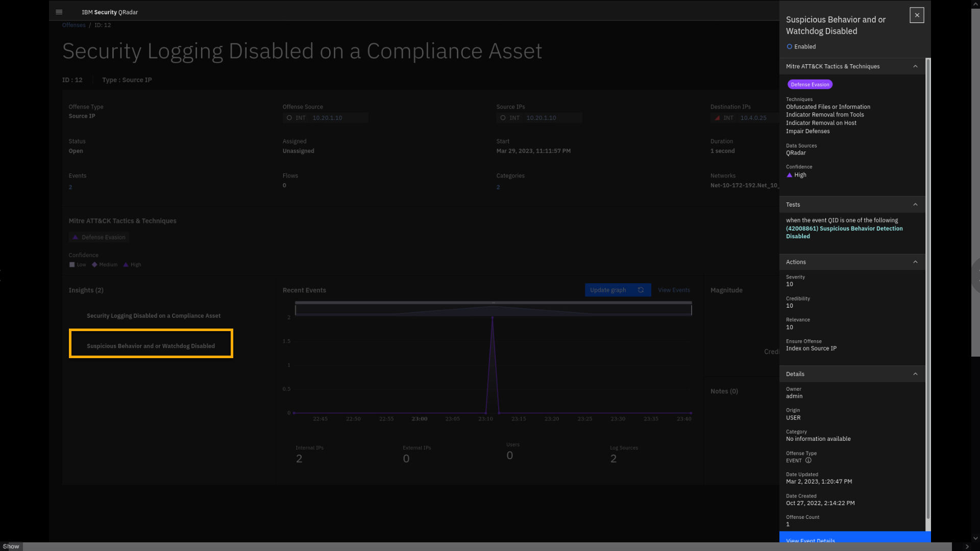Screen dimensions: 980x551
Task: Click the High confidence triangle icon
Action: coord(790,175)
